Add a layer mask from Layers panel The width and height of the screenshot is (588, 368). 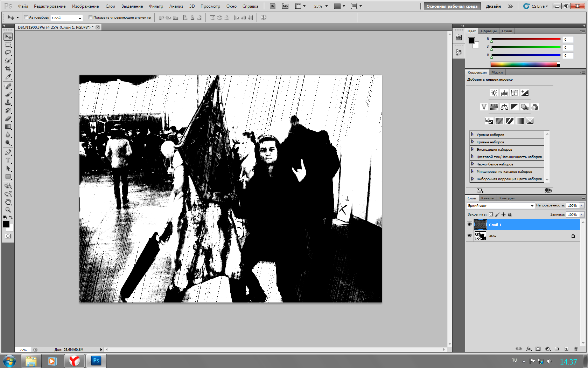[x=538, y=349]
